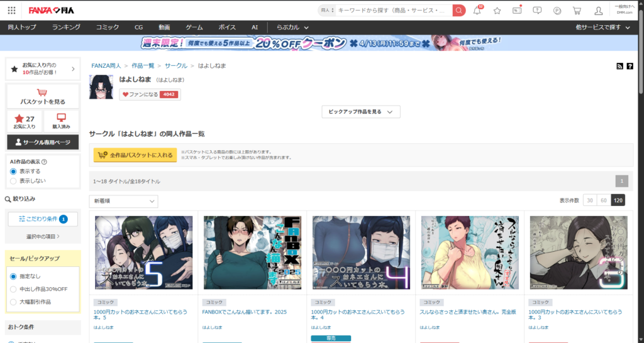Open favorites star icon in header
This screenshot has width=644, height=343.
[x=497, y=11]
